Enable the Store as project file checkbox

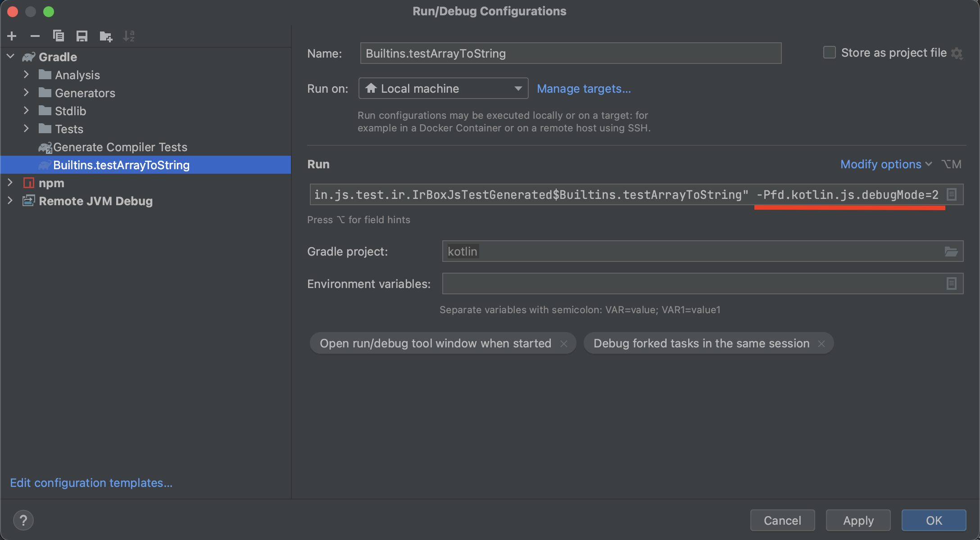point(829,53)
